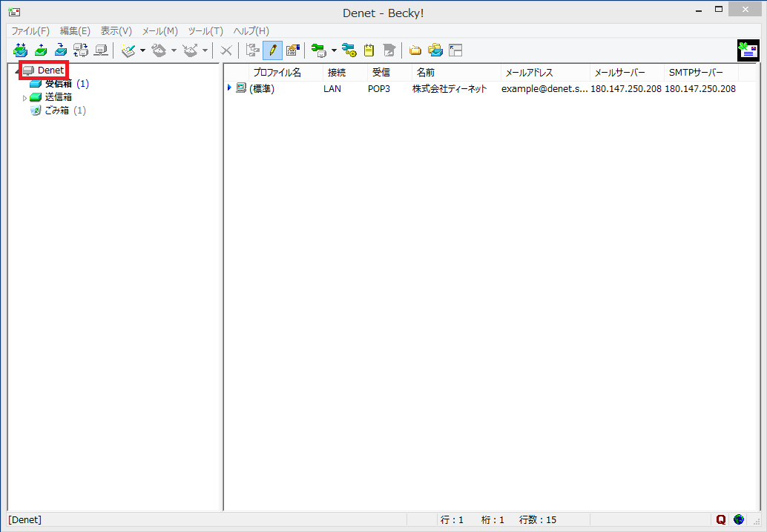Viewport: 767px width, 532px height.
Task: Click the red Q status bar icon
Action: tap(720, 519)
